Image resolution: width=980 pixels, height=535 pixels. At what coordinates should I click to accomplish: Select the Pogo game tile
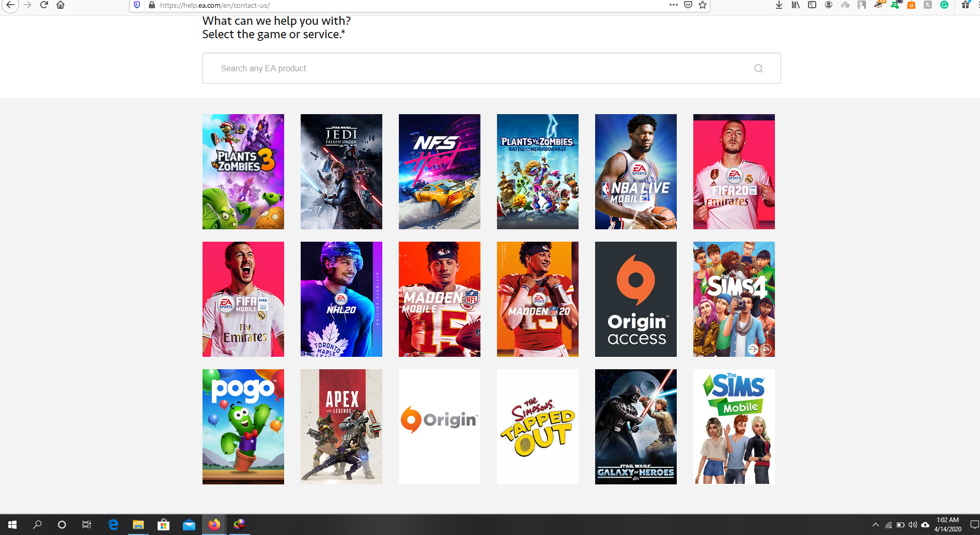[x=243, y=427]
